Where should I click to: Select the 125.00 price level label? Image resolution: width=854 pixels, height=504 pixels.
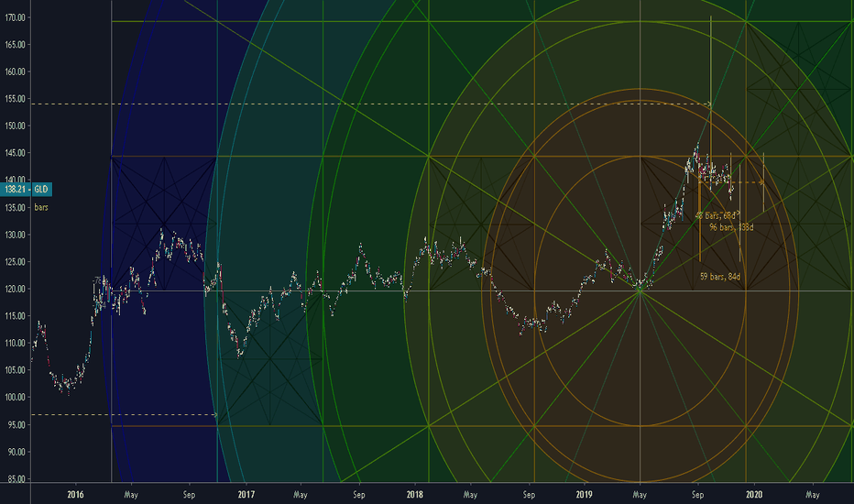click(16, 262)
